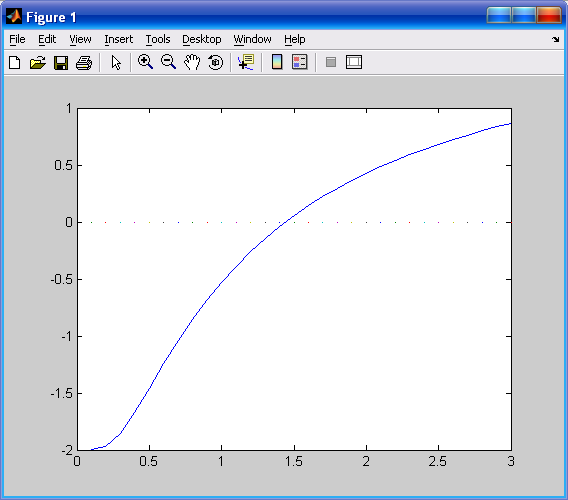Image resolution: width=568 pixels, height=500 pixels.
Task: Open the Insert menu
Action: tap(118, 39)
